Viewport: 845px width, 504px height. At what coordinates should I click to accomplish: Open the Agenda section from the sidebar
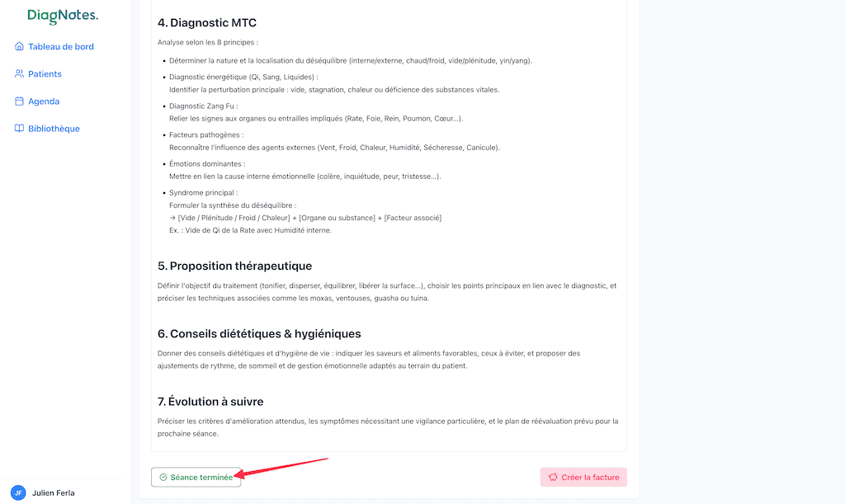pos(45,101)
